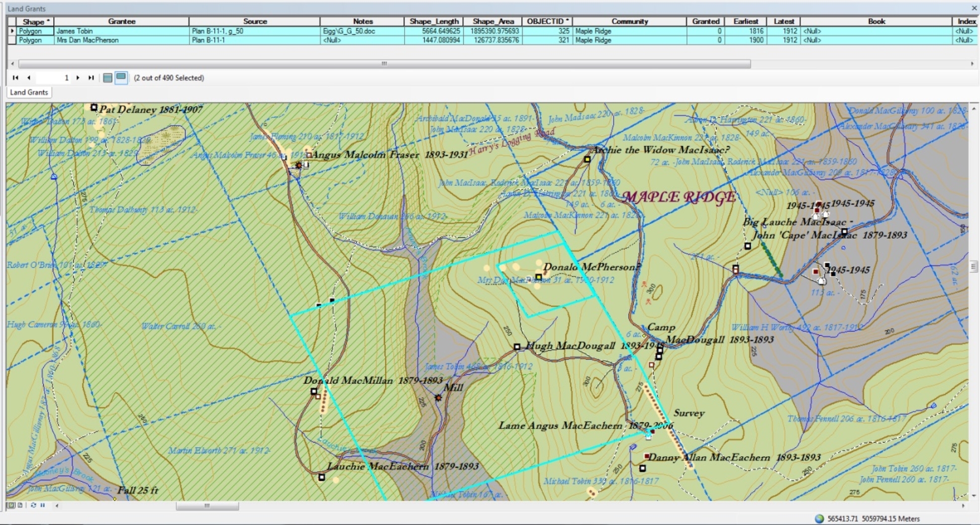Close the Land Grants table window
The height and width of the screenshot is (525, 980).
point(974,9)
